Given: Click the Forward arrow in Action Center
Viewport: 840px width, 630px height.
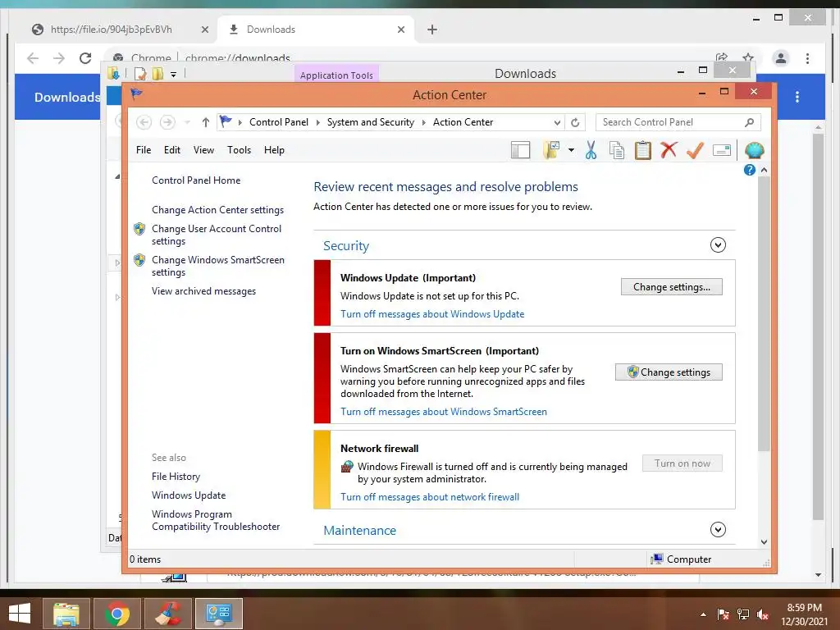Looking at the screenshot, I should coord(167,123).
